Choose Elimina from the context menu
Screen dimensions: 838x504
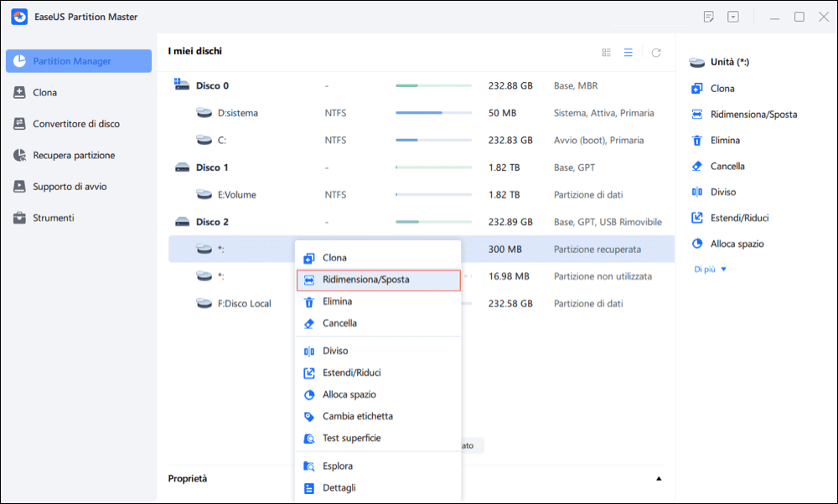pyautogui.click(x=378, y=301)
